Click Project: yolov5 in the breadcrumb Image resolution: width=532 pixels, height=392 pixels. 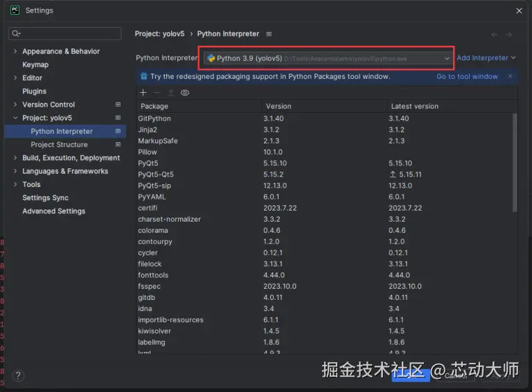click(159, 34)
